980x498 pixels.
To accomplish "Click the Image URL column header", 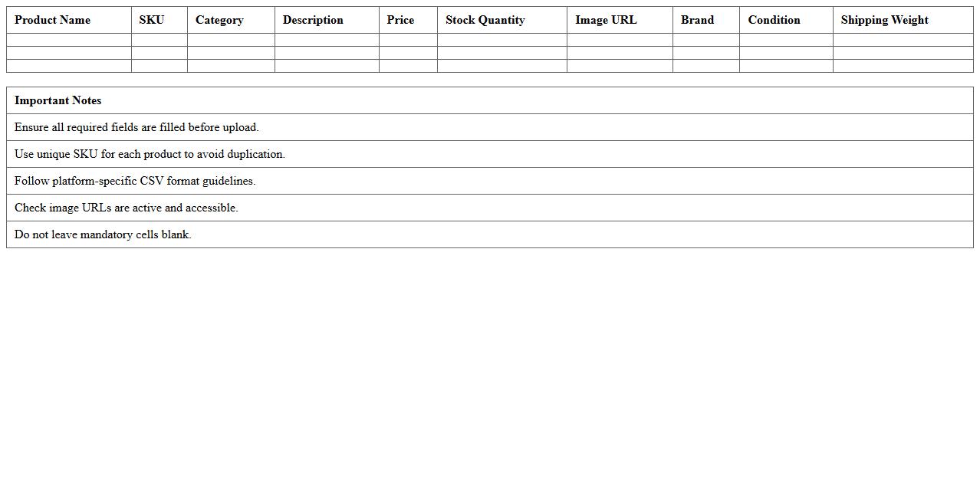I will (x=606, y=20).
